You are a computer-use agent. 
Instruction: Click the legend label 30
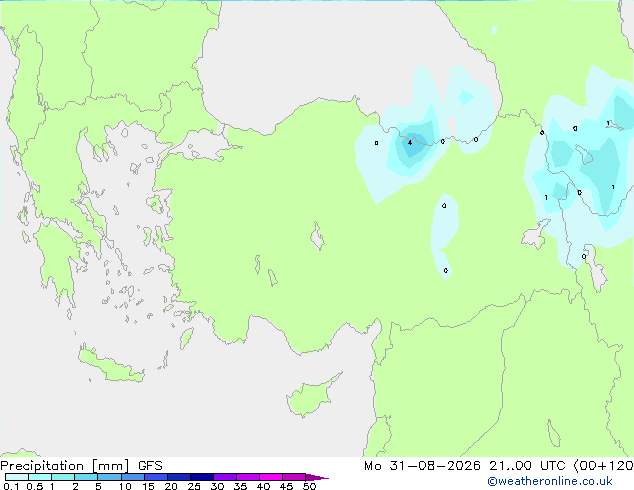pyautogui.click(x=217, y=486)
